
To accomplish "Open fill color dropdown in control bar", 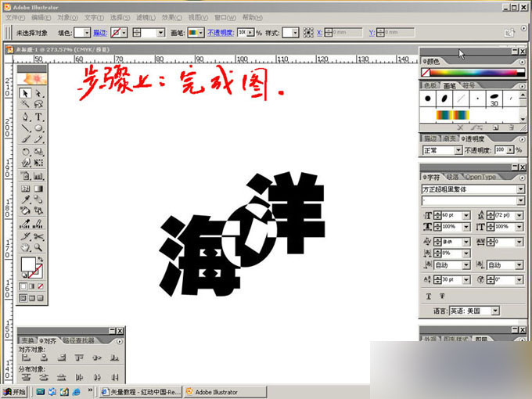I will [x=87, y=33].
